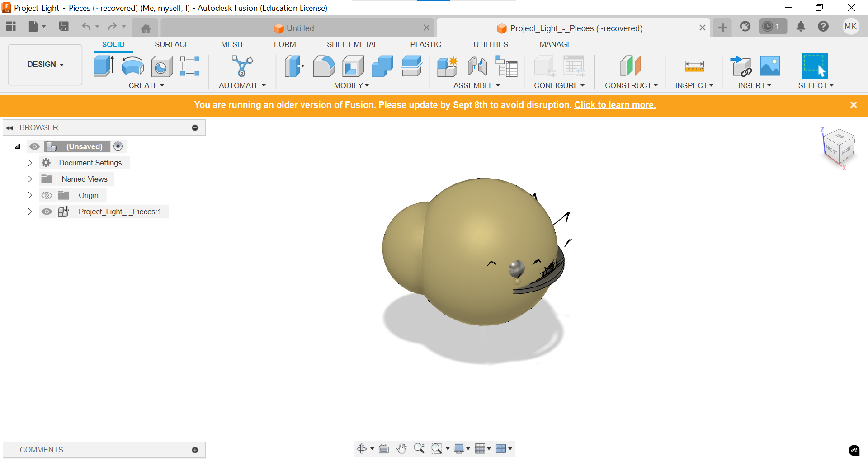This screenshot has width=868, height=461.
Task: Click the Save icon
Action: [64, 27]
